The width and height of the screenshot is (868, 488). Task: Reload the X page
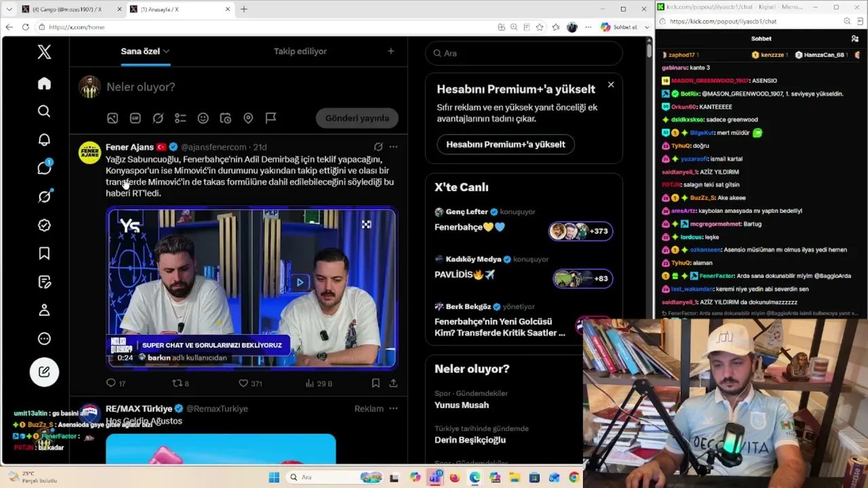26,27
